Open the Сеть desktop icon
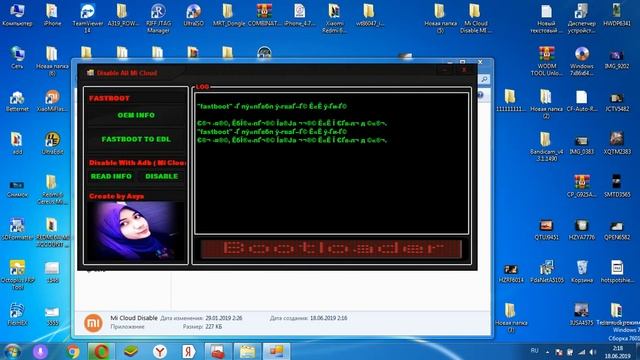The image size is (640, 360). 17,57
